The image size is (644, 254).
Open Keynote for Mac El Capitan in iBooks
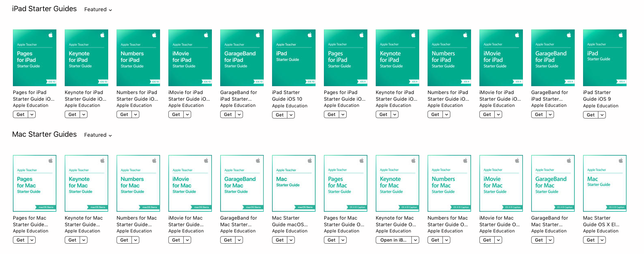point(394,240)
